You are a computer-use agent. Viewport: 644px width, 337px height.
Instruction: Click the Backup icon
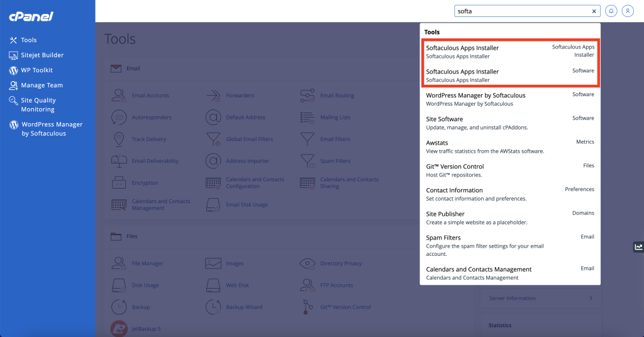(x=119, y=307)
